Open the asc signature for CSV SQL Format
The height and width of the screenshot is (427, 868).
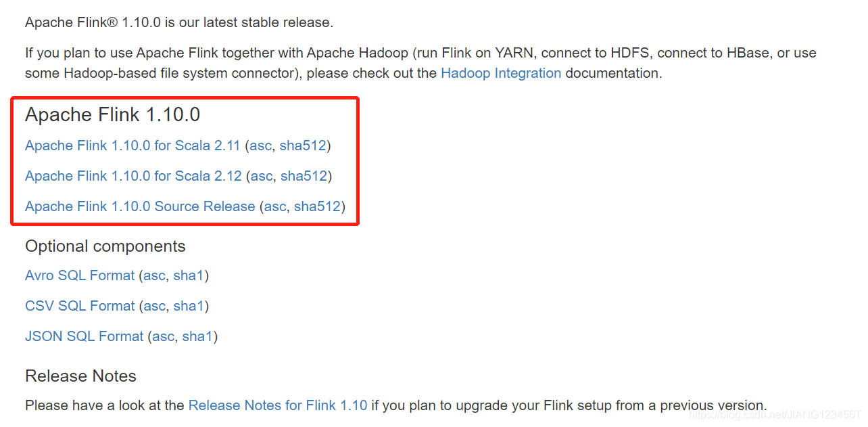click(154, 306)
